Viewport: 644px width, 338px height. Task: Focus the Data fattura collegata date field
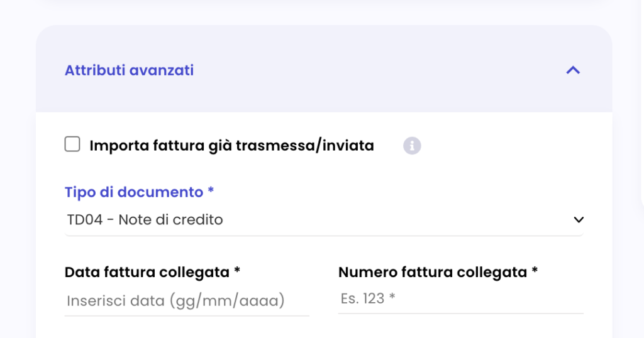coord(187,301)
